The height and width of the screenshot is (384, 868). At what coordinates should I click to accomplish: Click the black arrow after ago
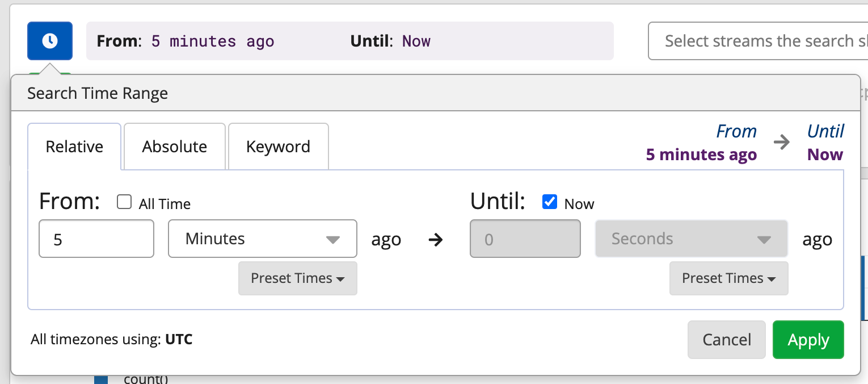coord(435,240)
